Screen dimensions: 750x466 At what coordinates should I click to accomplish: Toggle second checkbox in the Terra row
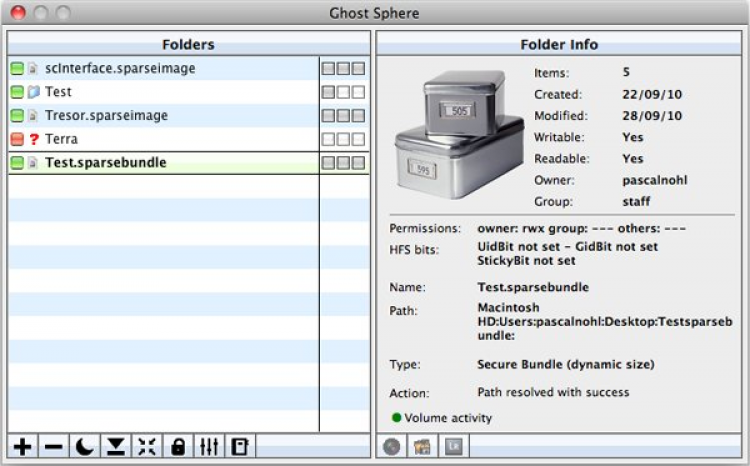click(343, 139)
